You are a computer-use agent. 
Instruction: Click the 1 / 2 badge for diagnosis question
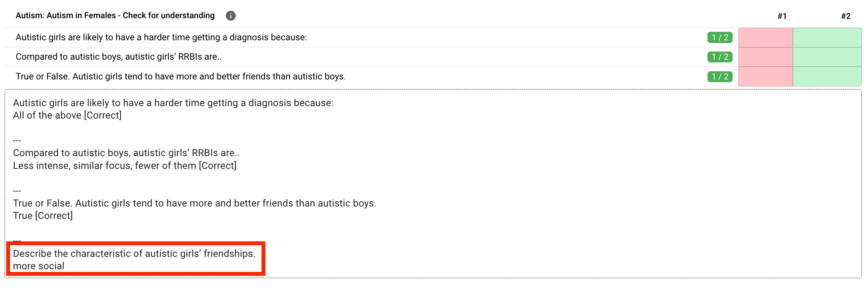720,38
